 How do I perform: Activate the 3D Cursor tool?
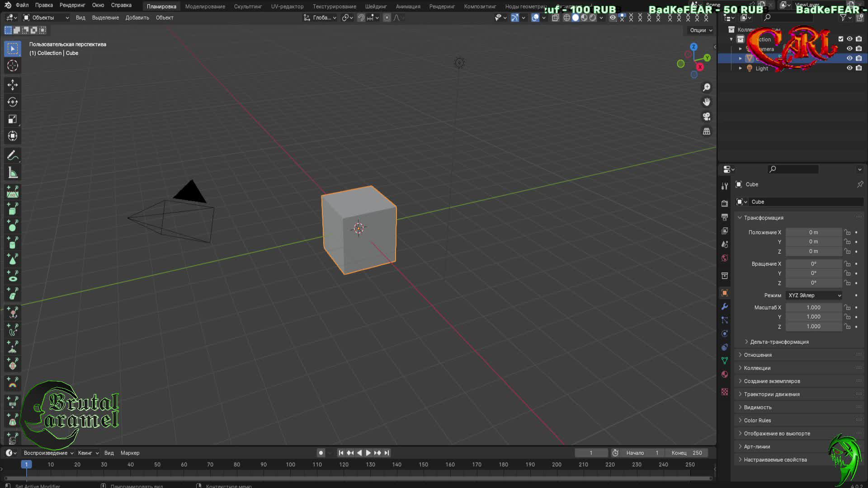tap(12, 66)
